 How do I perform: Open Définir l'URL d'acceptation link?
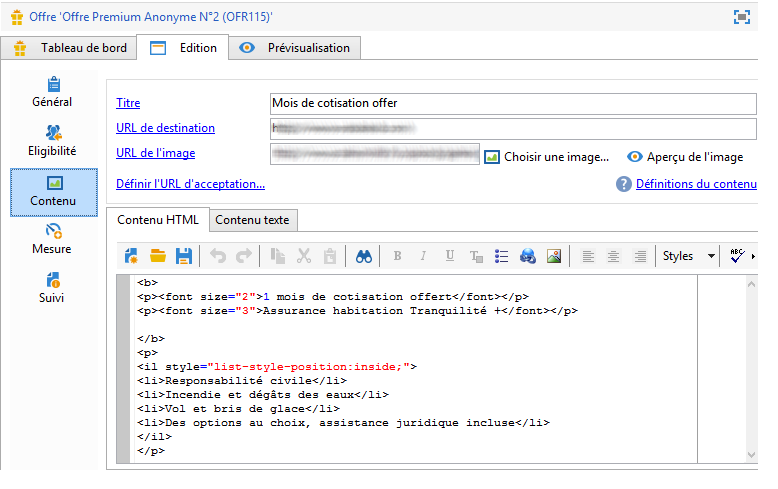(x=191, y=184)
